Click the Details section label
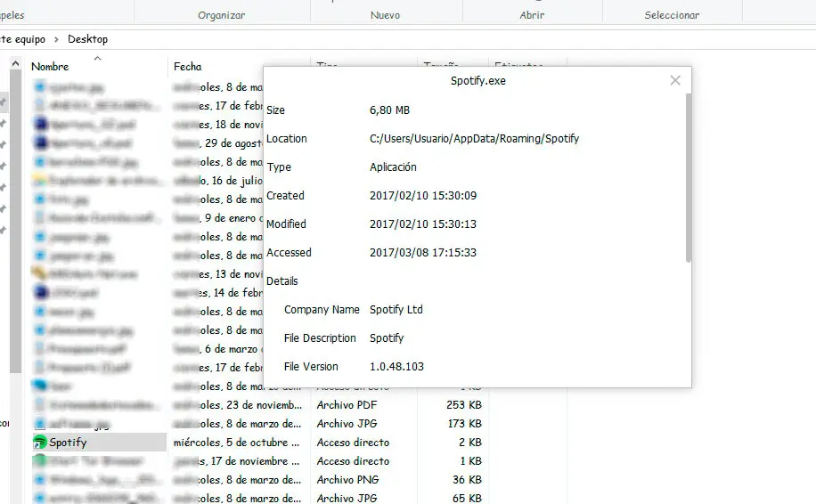This screenshot has width=816, height=504. [x=282, y=281]
